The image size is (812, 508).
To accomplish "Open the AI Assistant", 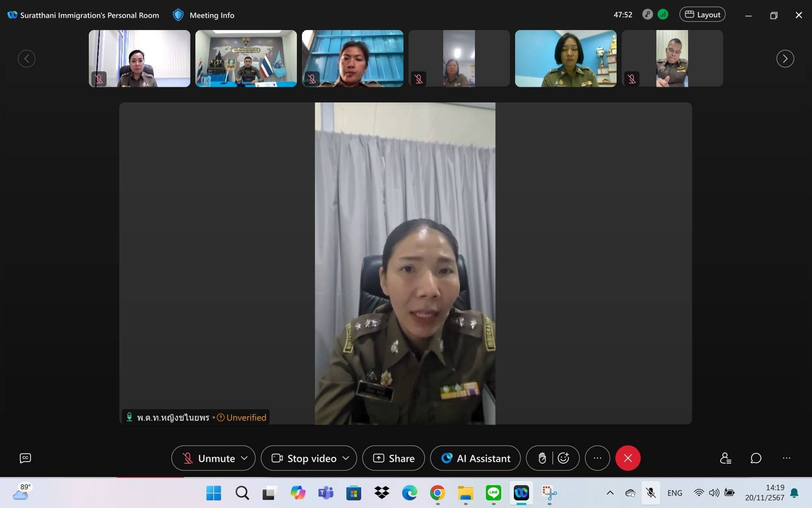I will point(475,458).
